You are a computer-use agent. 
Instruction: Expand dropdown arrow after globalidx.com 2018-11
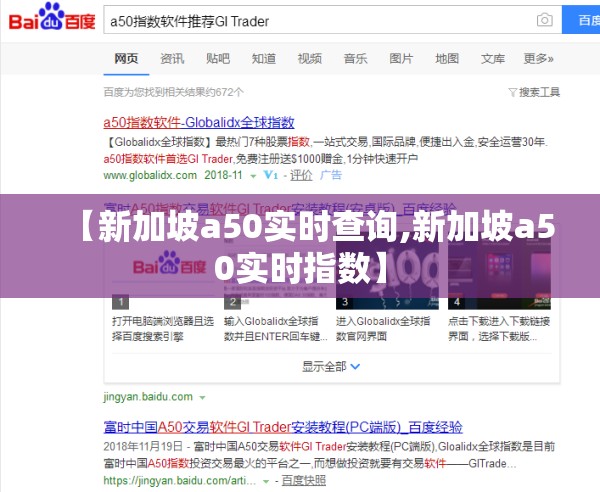click(253, 176)
